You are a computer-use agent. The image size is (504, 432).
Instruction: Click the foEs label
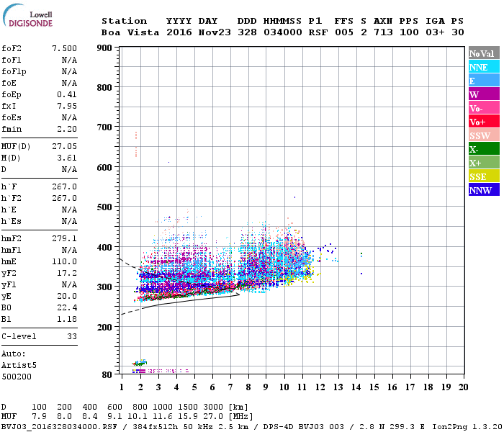[x=12, y=117]
